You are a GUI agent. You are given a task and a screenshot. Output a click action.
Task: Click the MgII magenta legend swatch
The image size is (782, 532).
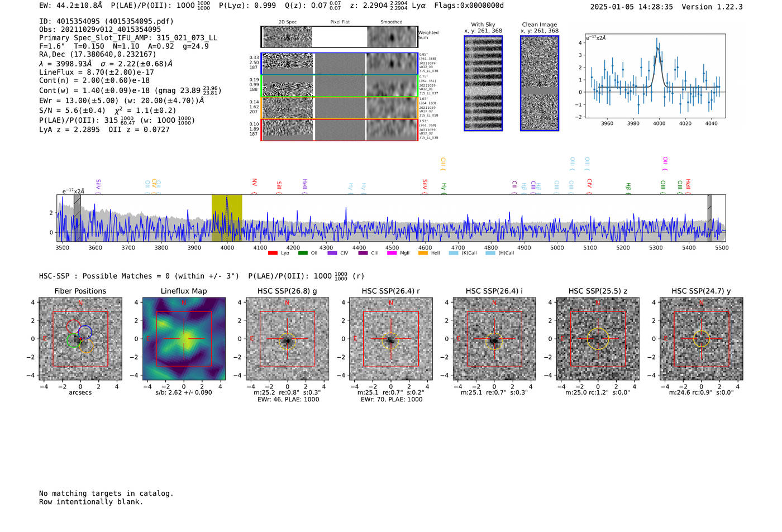[x=392, y=253]
